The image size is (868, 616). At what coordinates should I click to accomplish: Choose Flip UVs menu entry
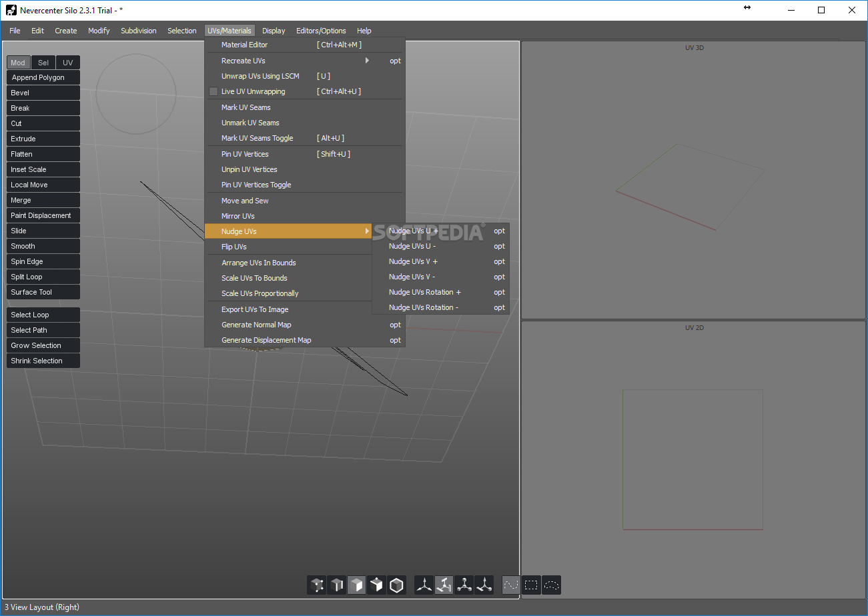[x=288, y=247]
